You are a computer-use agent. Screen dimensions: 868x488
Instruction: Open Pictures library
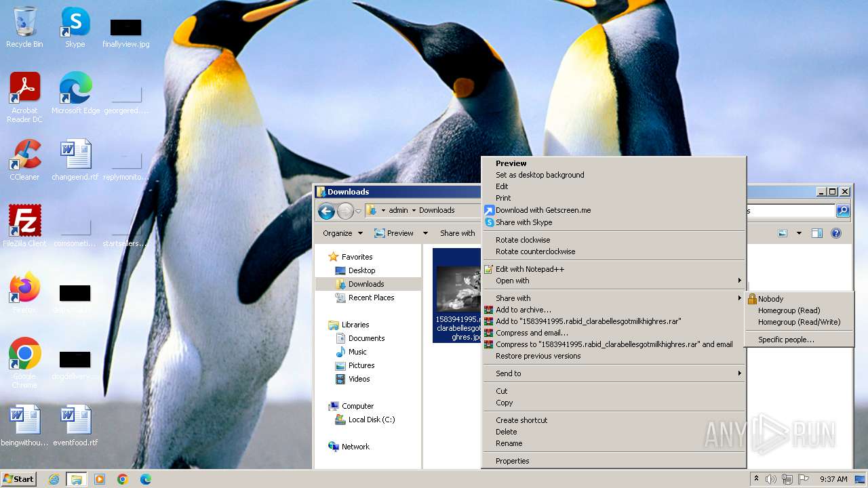tap(361, 365)
